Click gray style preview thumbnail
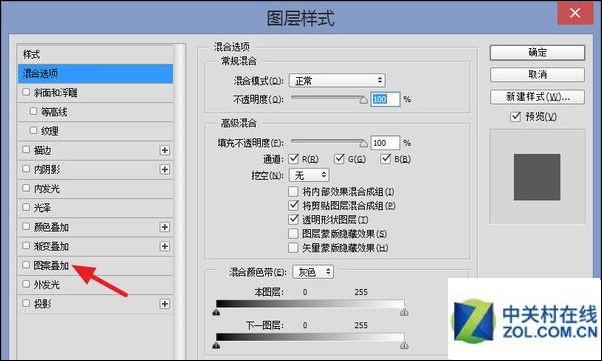Viewport: 602px width, 361px height. pos(537,177)
